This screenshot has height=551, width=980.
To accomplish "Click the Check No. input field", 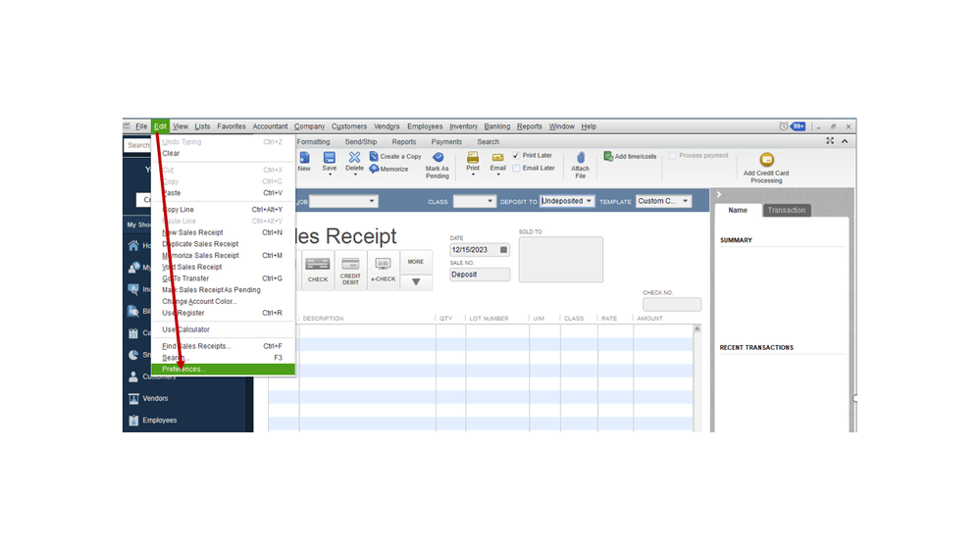I will tap(672, 305).
